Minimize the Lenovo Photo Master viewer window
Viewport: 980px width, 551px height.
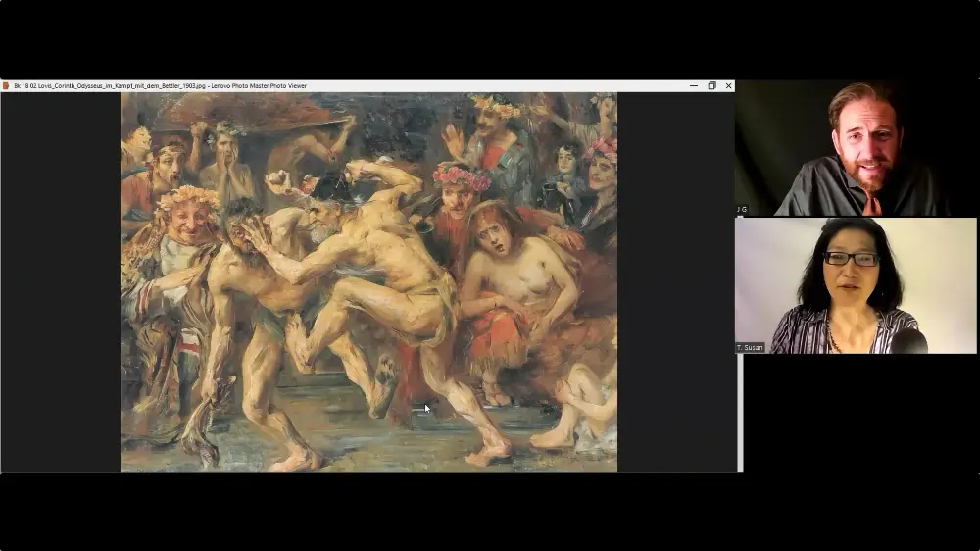pos(694,85)
